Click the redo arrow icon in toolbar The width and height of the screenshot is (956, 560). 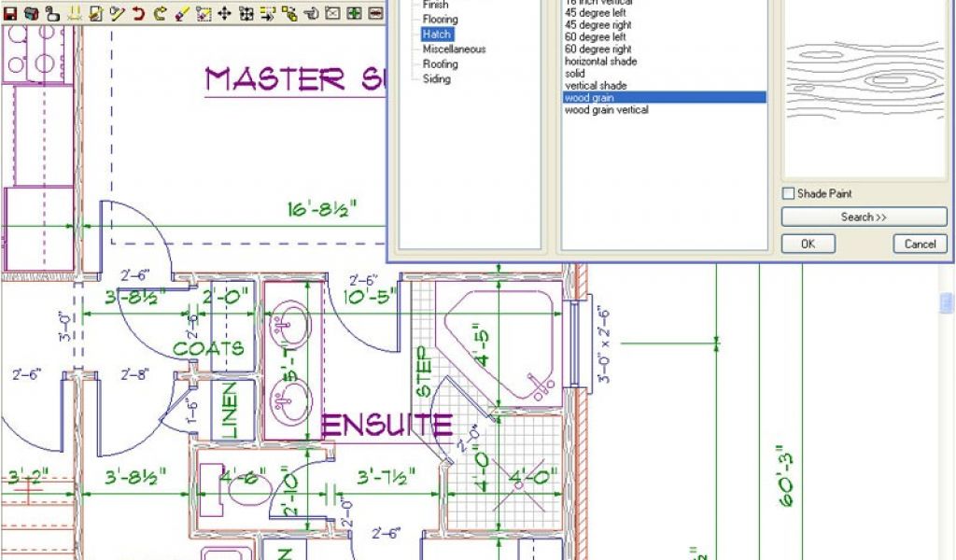click(x=160, y=14)
